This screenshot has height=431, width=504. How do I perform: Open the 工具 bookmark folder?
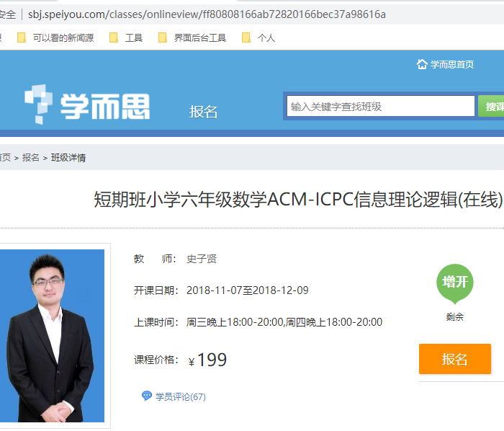(126, 38)
